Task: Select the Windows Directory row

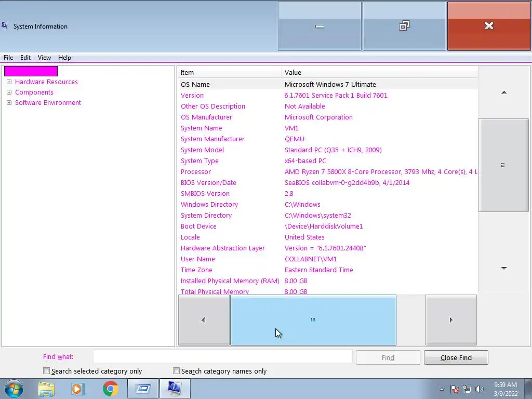Action: pyautogui.click(x=328, y=204)
